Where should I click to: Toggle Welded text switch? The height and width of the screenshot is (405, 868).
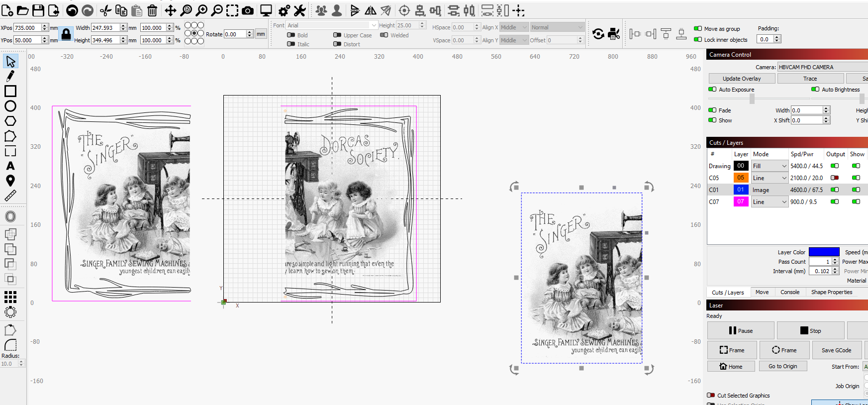click(384, 35)
